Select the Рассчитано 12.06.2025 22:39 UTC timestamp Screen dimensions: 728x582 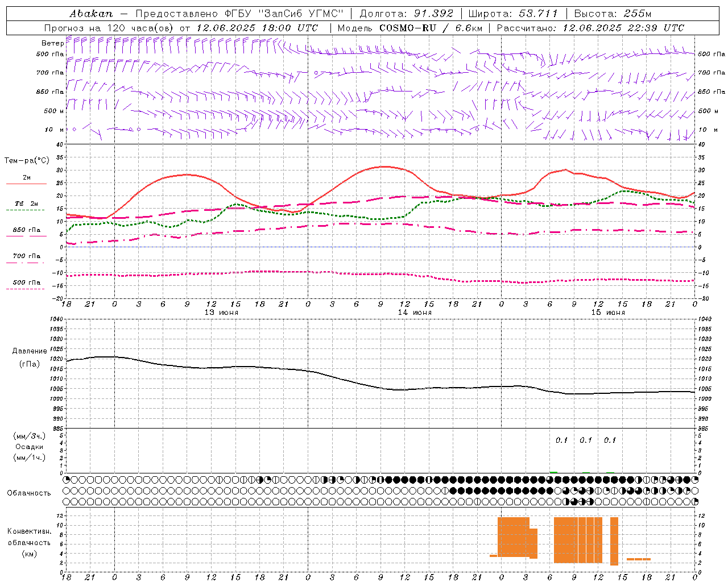click(x=590, y=28)
